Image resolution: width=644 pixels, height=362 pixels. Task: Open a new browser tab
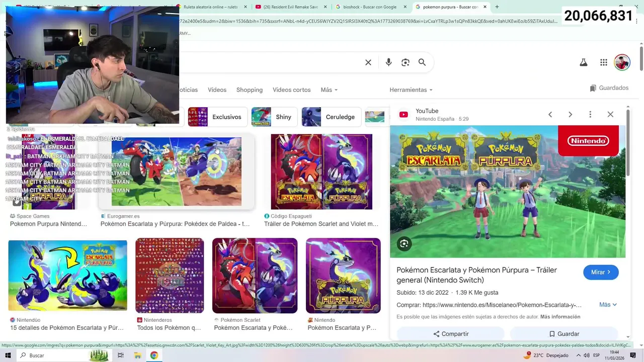point(497,7)
